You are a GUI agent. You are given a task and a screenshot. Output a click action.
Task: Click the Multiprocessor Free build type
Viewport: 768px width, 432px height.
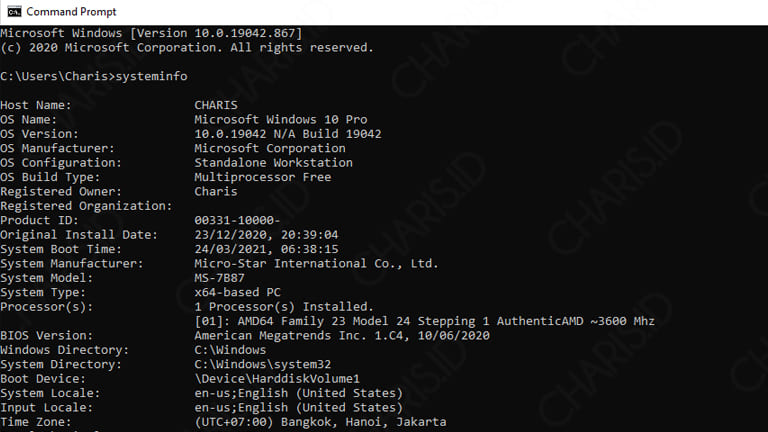tap(263, 177)
